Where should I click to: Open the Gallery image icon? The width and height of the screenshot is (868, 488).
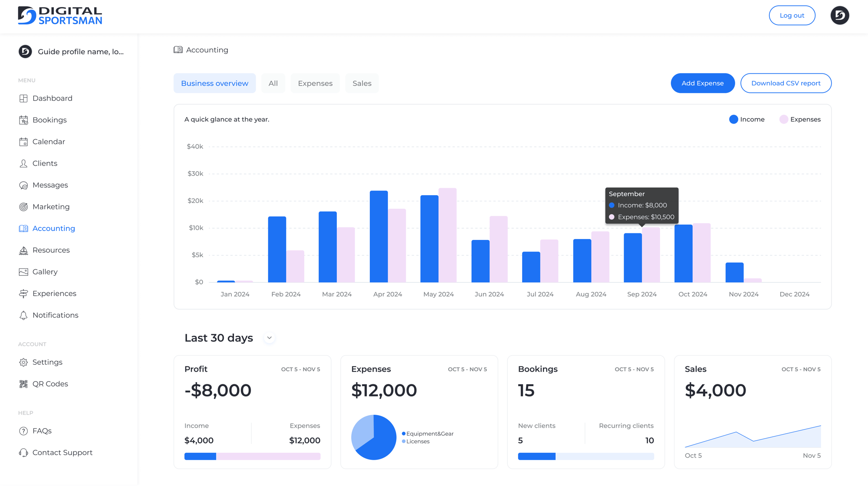click(23, 272)
